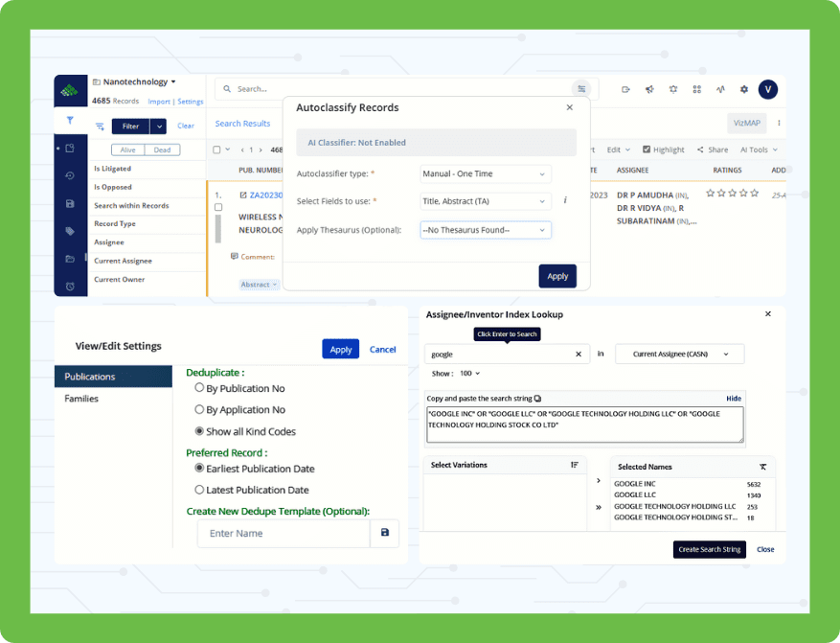This screenshot has height=643, width=840.
Task: Click Apply in View/Edit Settings
Action: pyautogui.click(x=341, y=350)
